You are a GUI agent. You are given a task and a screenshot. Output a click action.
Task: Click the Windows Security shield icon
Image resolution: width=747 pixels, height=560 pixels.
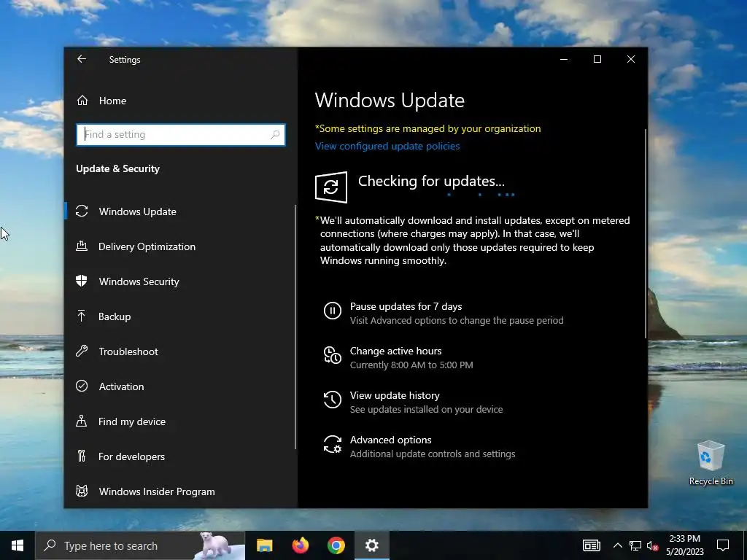[x=82, y=281]
